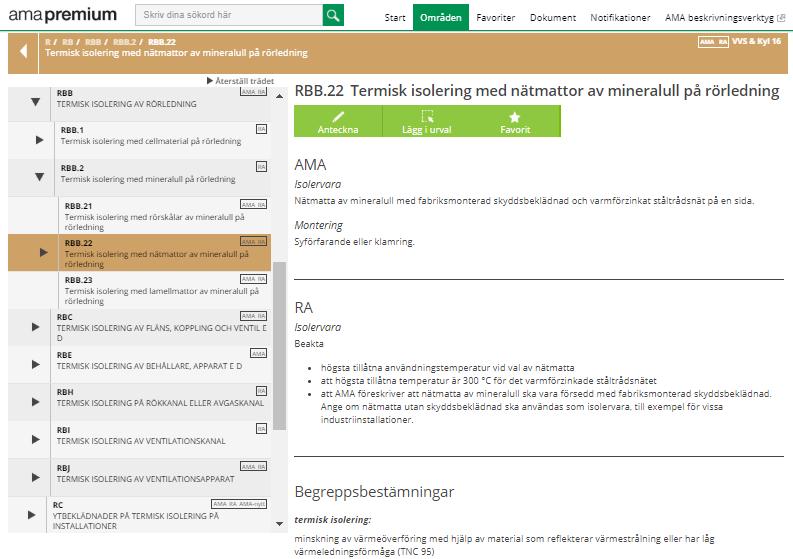Viewport: 793px width, 559px height.
Task: Click breadcrumb RBB.2
Action: click(124, 42)
